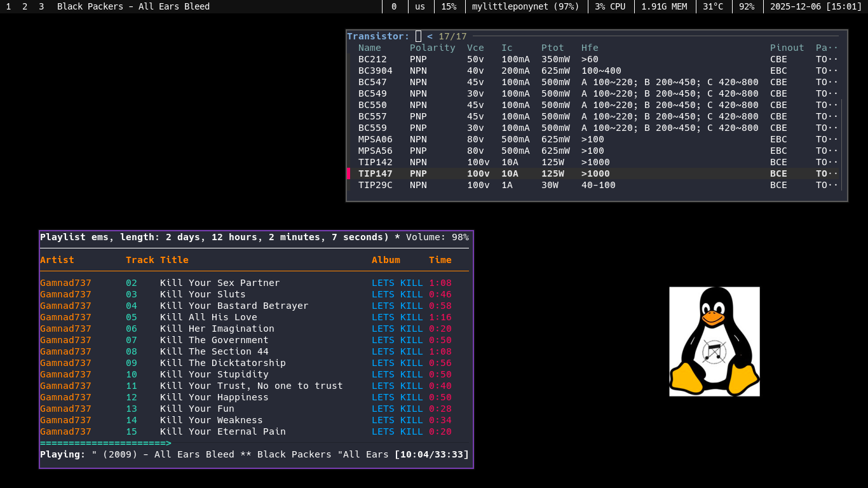Select the BC3904 transistor entry
Image resolution: width=868 pixels, height=488 pixels.
coord(375,71)
